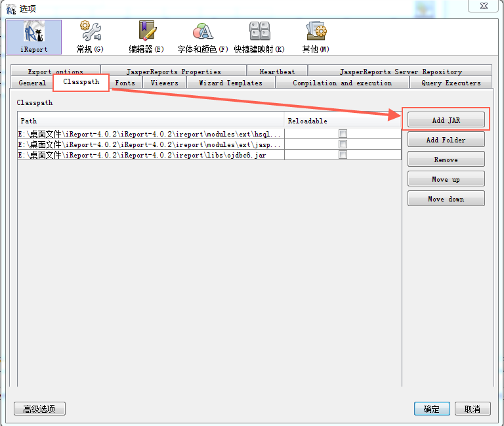Open the 字体和颜色 (F) fonts and colors category
This screenshot has width=504, height=426.
click(x=203, y=37)
